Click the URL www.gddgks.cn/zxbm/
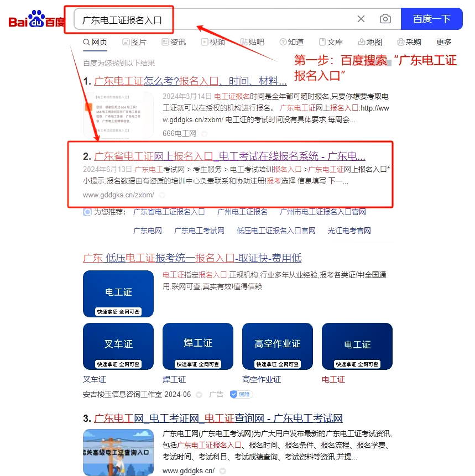 pyautogui.click(x=118, y=195)
